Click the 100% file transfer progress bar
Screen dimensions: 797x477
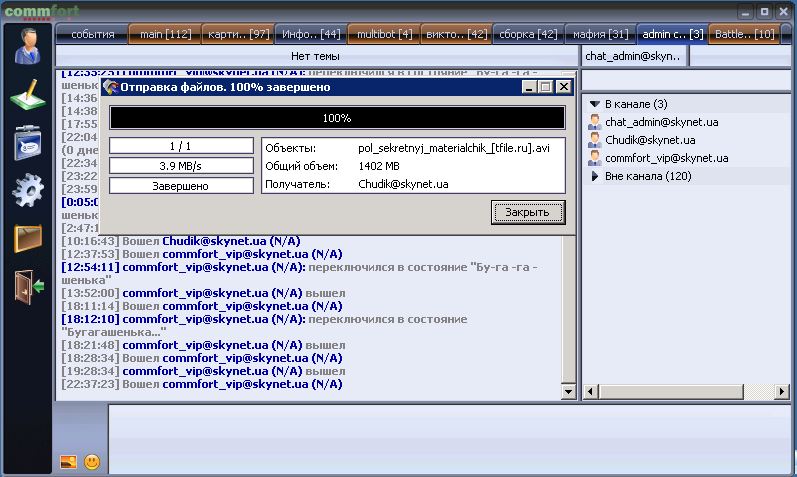[x=336, y=118]
